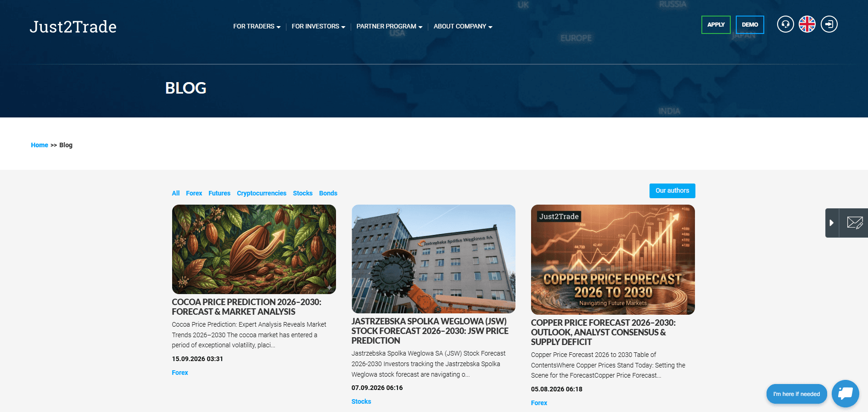Click the Our authors button
This screenshot has height=412, width=868.
[x=672, y=191]
